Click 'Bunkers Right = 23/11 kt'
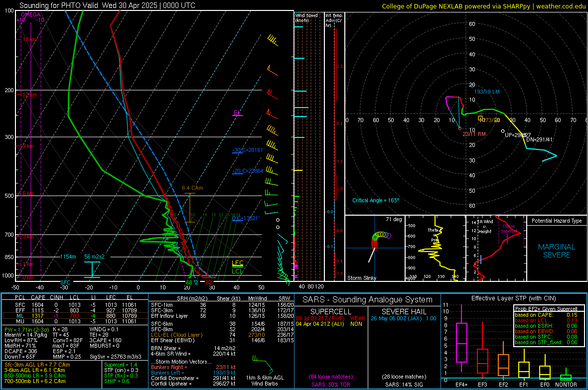The image size is (588, 390). (x=193, y=367)
